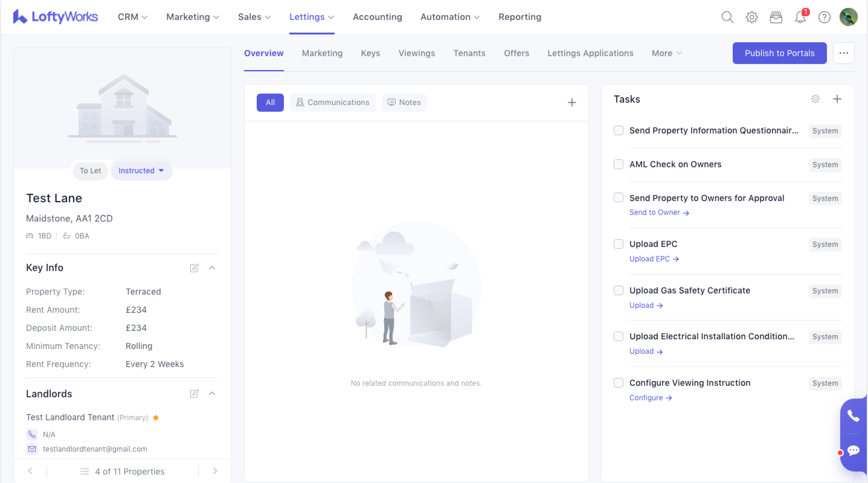Expand the More tab dropdown
The height and width of the screenshot is (483, 868).
(x=667, y=53)
